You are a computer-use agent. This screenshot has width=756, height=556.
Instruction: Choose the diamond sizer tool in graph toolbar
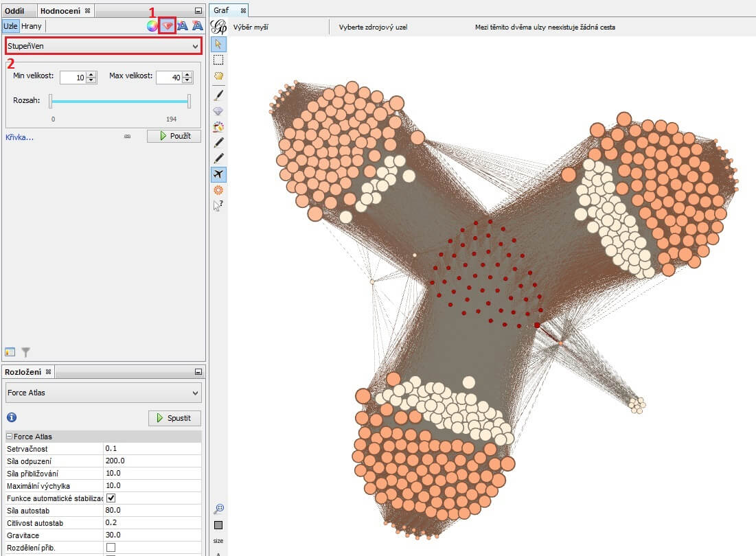click(218, 111)
